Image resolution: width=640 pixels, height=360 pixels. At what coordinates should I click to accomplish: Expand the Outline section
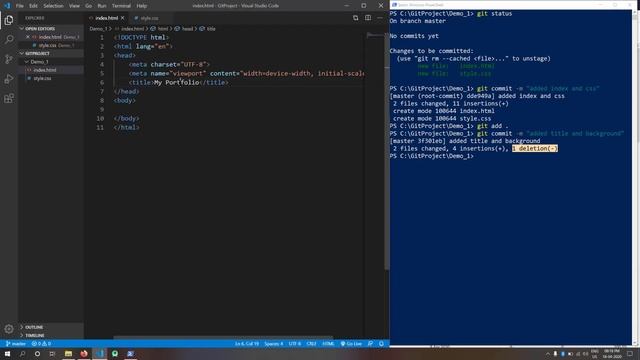51,327
